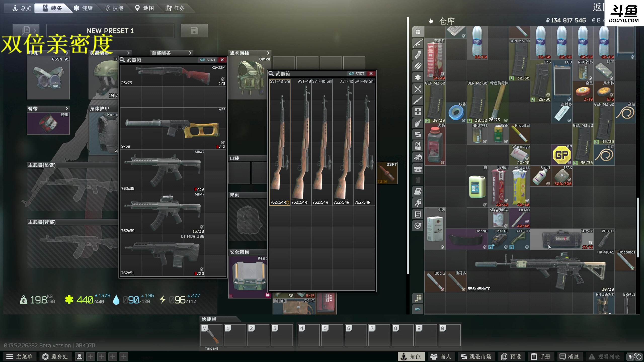Expand the 臂带 slot arrow
Image resolution: width=644 pixels, height=362 pixels.
(67, 109)
